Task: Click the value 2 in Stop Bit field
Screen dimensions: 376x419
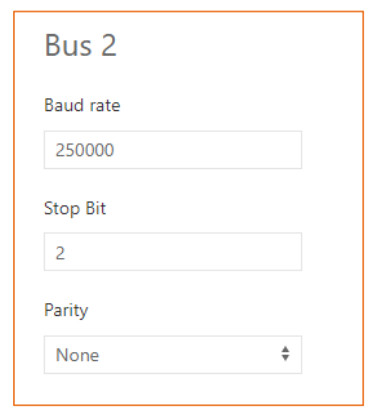Action: point(60,253)
